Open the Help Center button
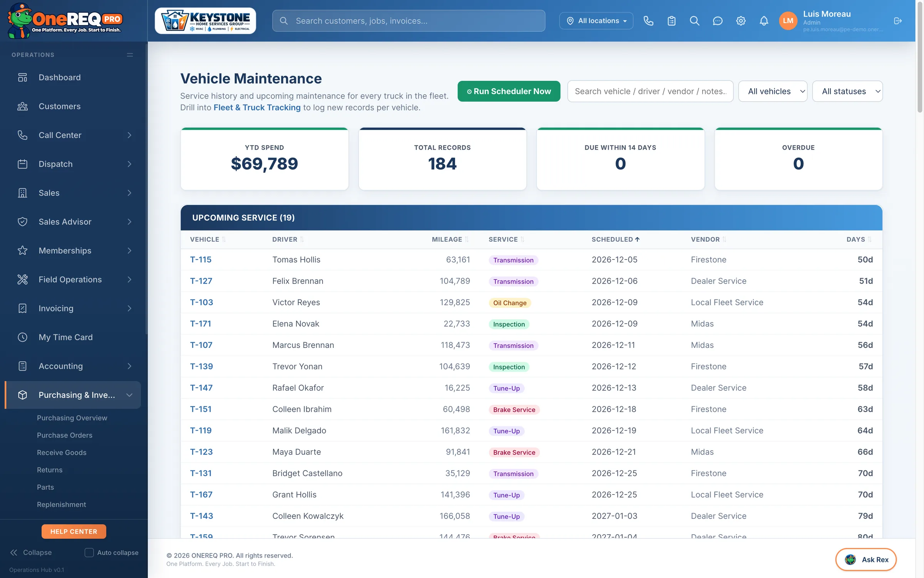Image resolution: width=924 pixels, height=578 pixels. pos(74,531)
